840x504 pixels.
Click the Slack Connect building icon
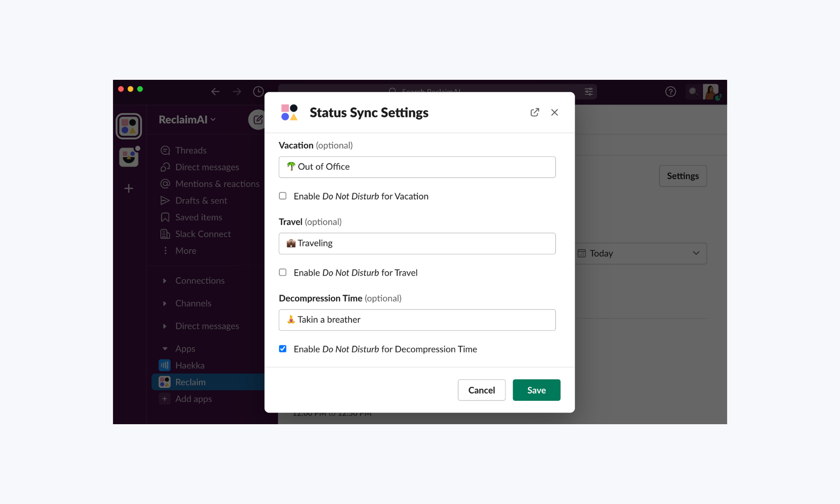click(165, 234)
